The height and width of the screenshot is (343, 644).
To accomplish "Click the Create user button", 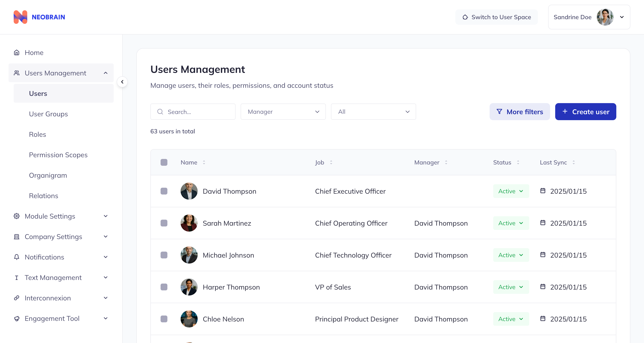I will (x=585, y=112).
